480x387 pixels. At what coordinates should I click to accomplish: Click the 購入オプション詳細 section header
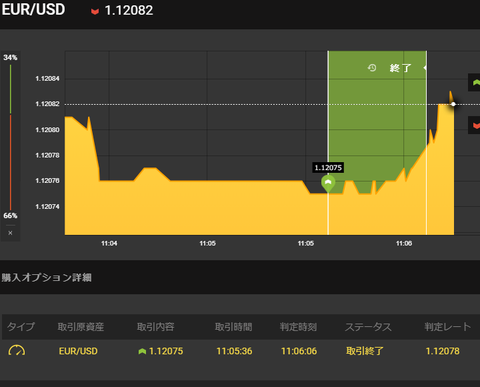pyautogui.click(x=47, y=277)
